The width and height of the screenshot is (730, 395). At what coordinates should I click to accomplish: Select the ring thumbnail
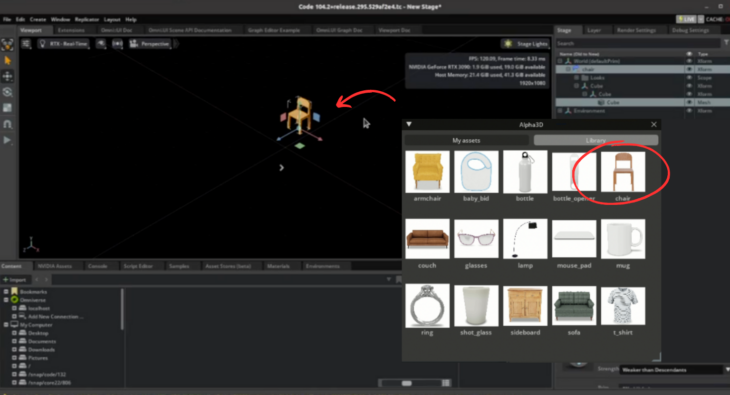pos(427,306)
